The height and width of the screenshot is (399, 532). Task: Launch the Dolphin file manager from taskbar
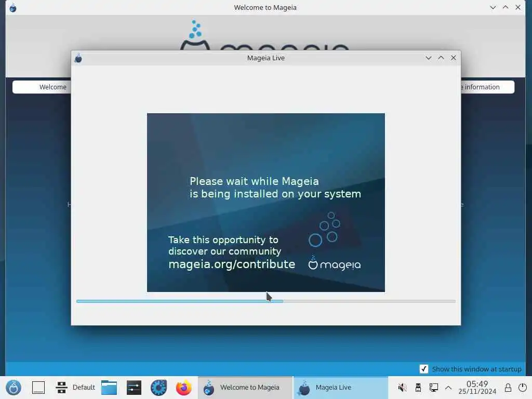(x=109, y=388)
